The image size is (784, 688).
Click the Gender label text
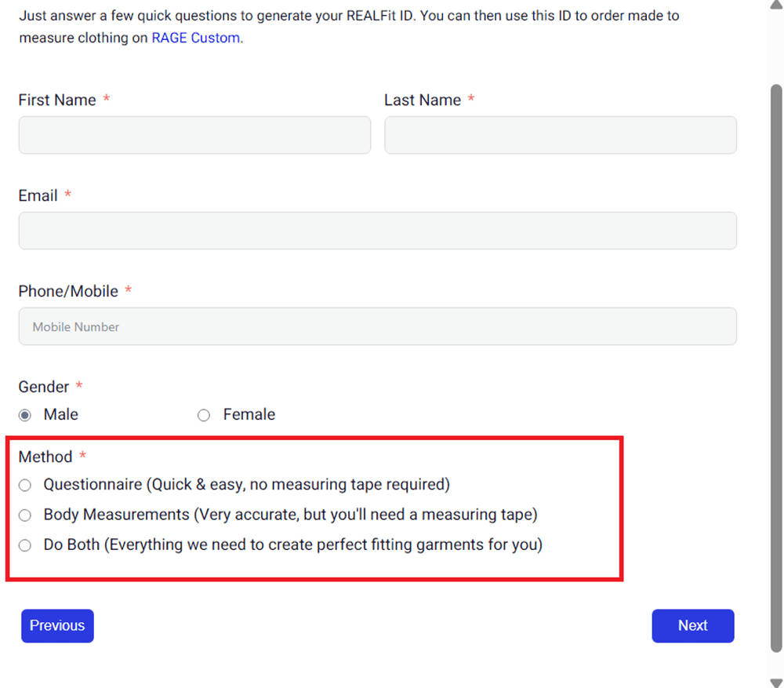(44, 388)
